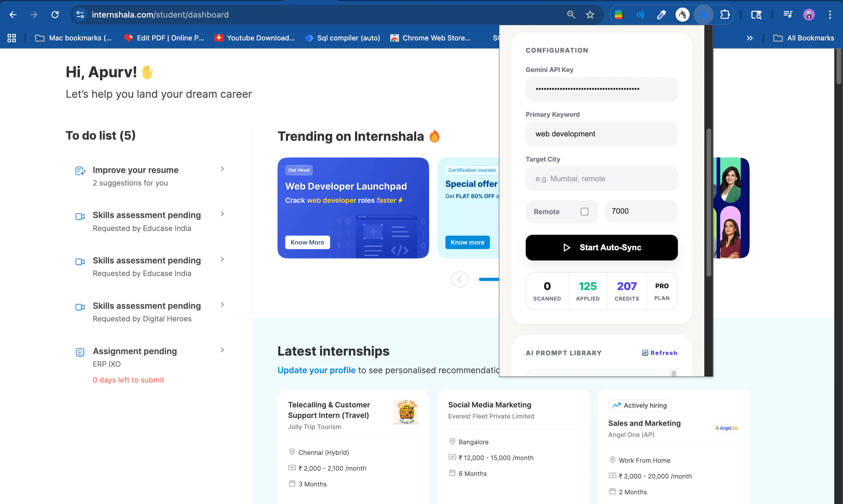Click the address bar URL
This screenshot has height=504, width=843.
pyautogui.click(x=160, y=15)
